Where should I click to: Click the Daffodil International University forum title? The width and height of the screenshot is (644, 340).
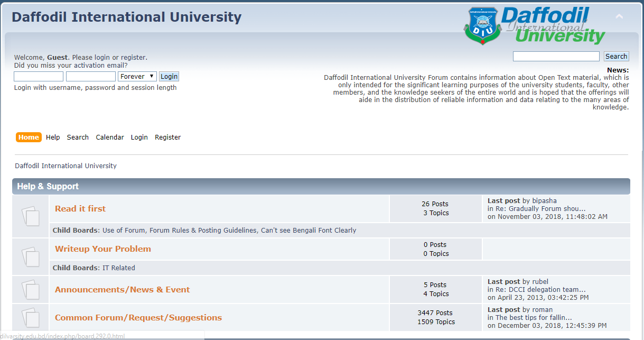point(126,17)
